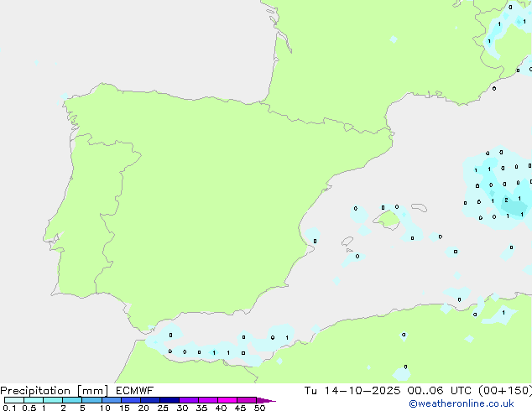The image size is (532, 411).
Task: Click the number 50 under the legend
Action: point(259,408)
